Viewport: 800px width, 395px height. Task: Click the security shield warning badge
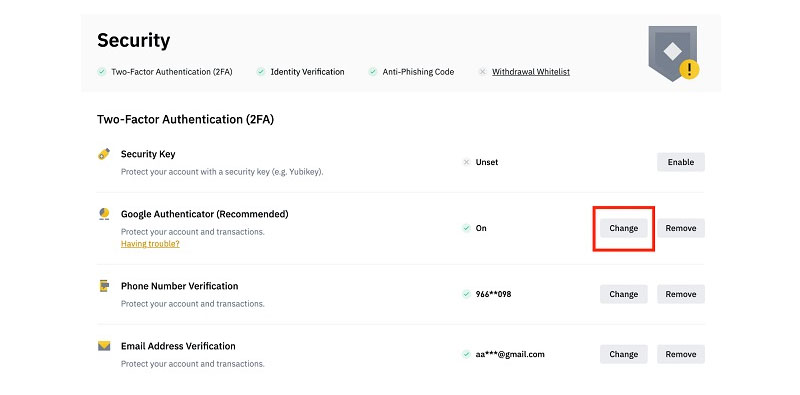(673, 53)
